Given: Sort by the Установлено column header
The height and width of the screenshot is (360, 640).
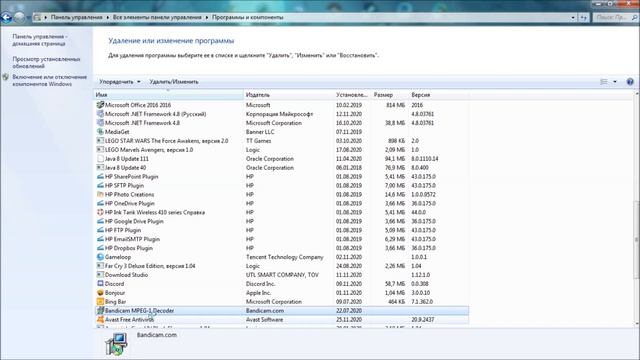Looking at the screenshot, I should click(352, 95).
